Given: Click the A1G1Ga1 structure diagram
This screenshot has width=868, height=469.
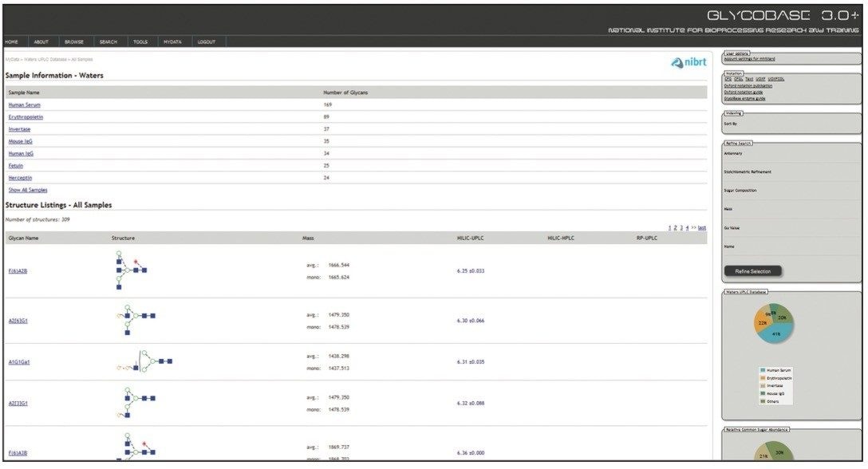Looking at the screenshot, I should (144, 361).
